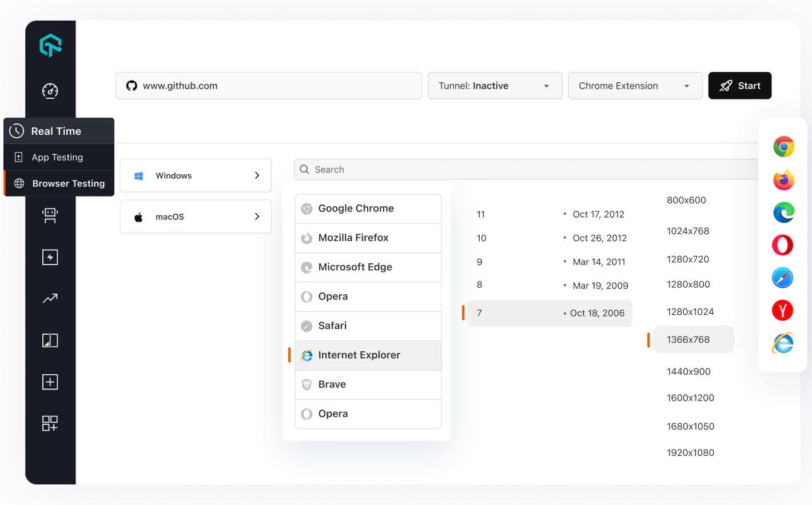Expand the Windows OS versions list
The image size is (812, 505).
pos(196,175)
